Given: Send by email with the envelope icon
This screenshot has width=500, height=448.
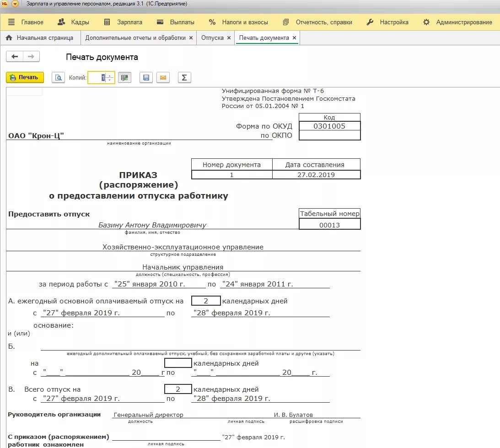Looking at the screenshot, I should (163, 77).
